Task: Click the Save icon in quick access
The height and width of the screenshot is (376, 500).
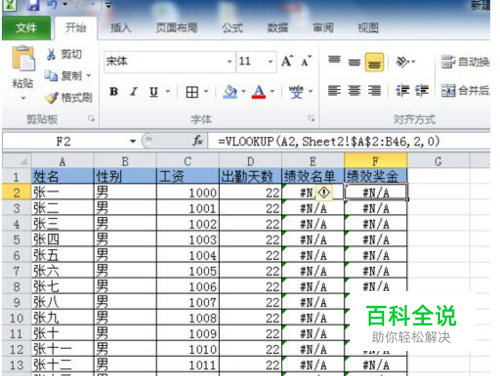Action: [33, 5]
